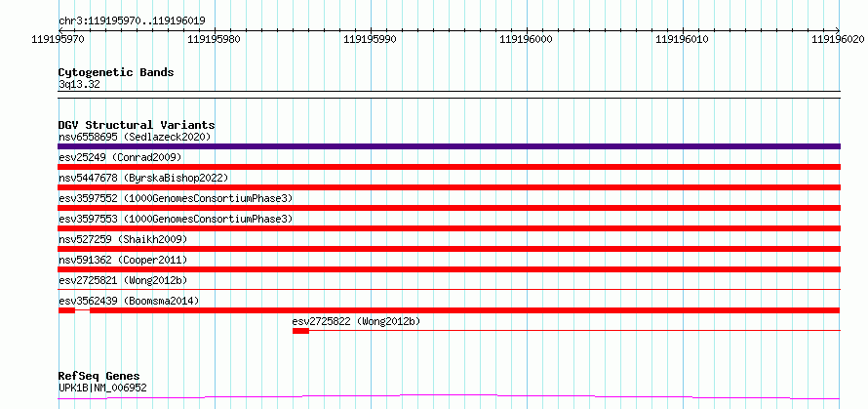Select the purple nsv6558695 variant bar

tap(449, 146)
